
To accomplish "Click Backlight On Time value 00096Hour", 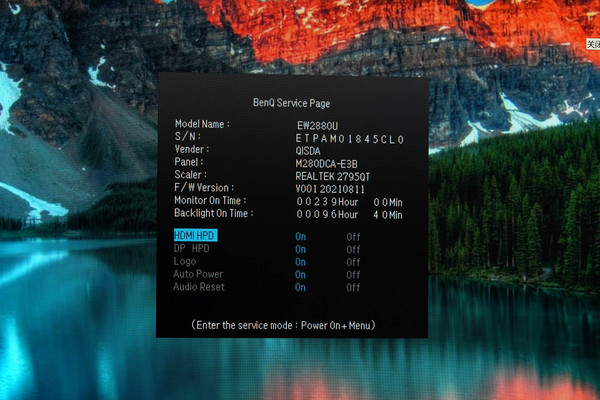I will click(x=328, y=214).
